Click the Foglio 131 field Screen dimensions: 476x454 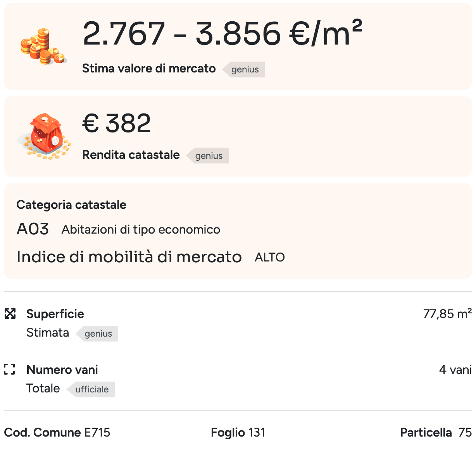click(x=238, y=432)
